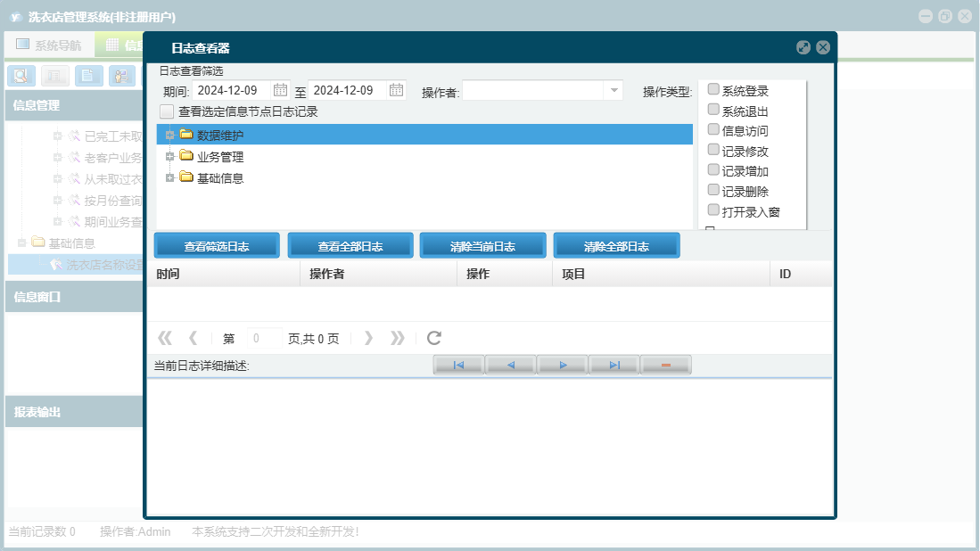Expand 按月份查询 node in main sidebar
Viewport: 980px width, 551px height.
(57, 200)
